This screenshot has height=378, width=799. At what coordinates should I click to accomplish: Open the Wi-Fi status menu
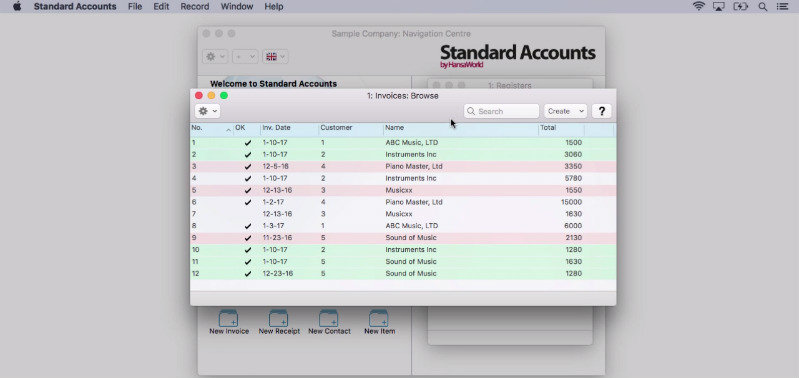pyautogui.click(x=699, y=7)
